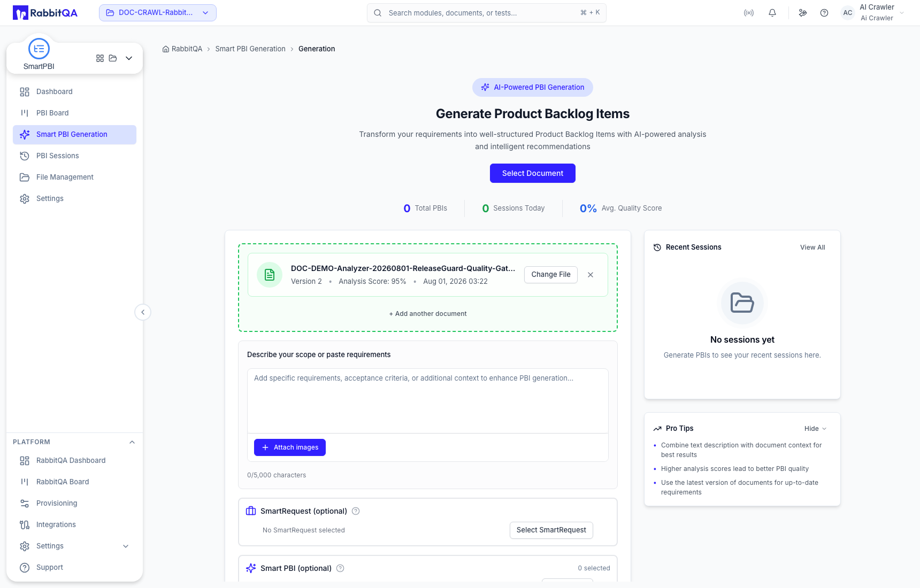
Task: Click the 0 selected label
Action: coord(594,568)
